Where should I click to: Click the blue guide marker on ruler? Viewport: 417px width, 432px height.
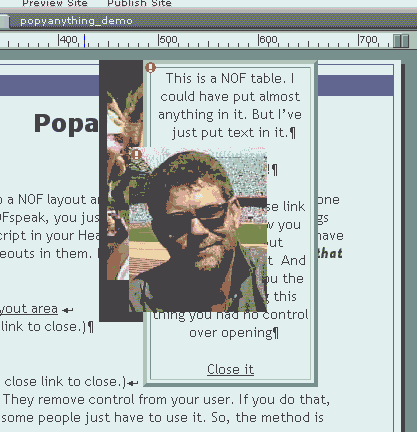84,41
